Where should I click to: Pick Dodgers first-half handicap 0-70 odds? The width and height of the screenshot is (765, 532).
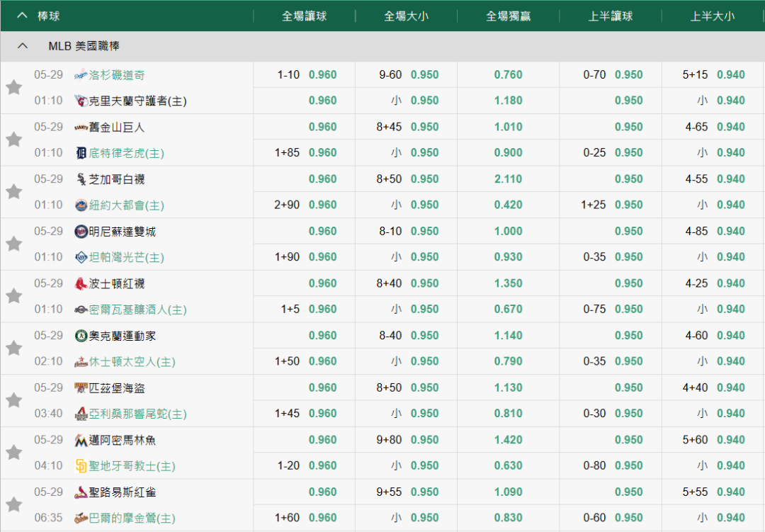pos(628,74)
